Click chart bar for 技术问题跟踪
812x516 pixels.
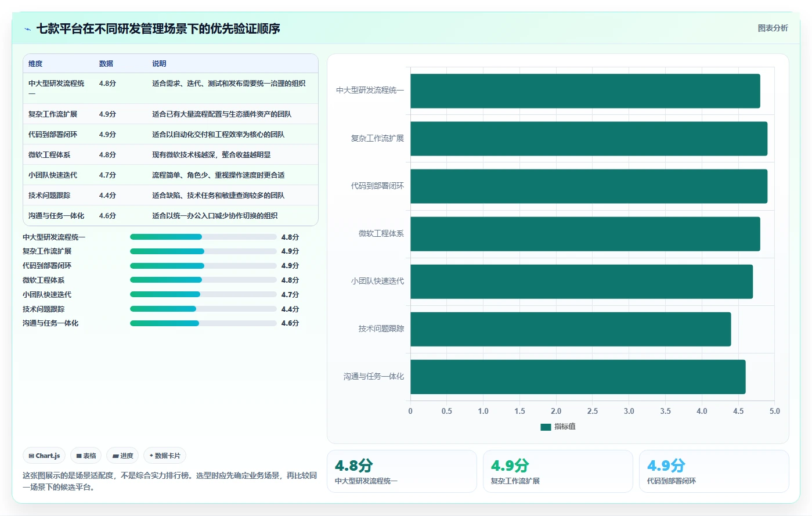coord(571,329)
